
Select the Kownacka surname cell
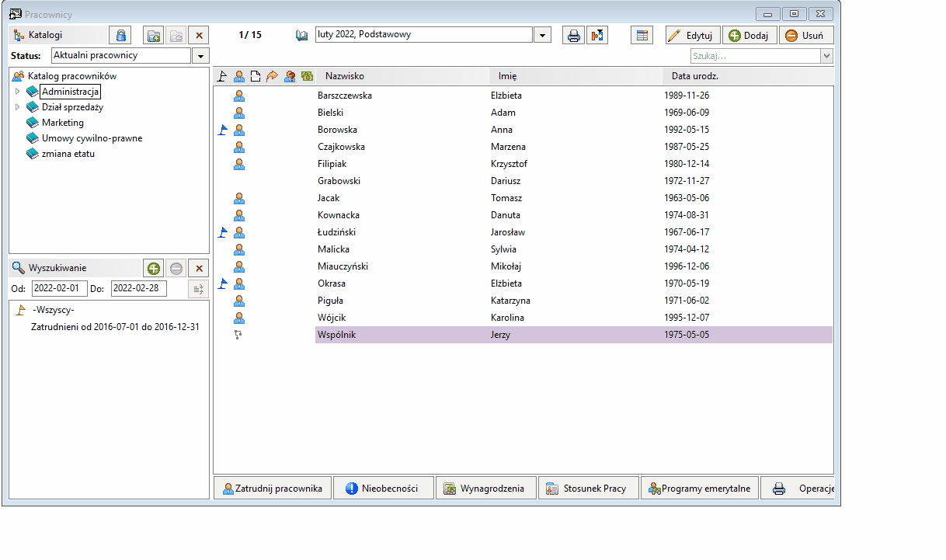[x=339, y=215]
